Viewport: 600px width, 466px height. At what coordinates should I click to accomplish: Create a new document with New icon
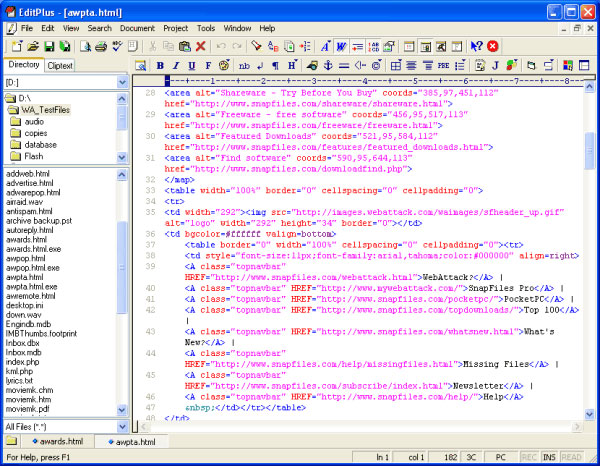tap(16, 46)
